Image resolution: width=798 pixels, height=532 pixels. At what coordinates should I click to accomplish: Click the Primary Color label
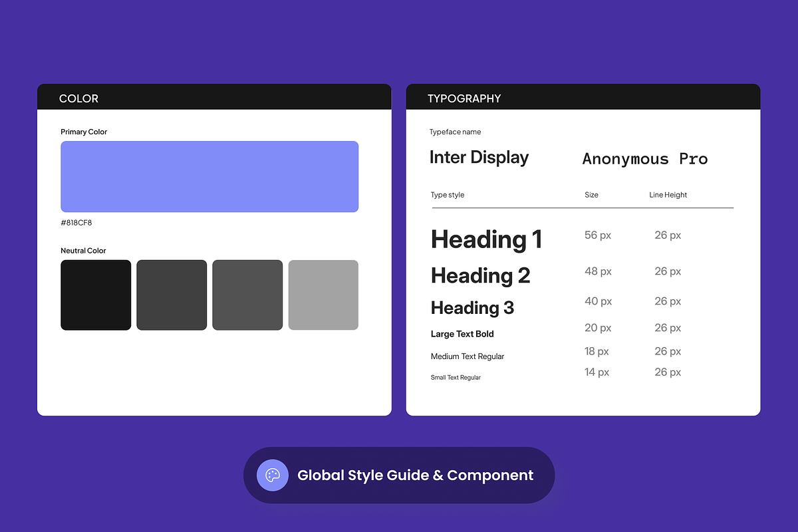(84, 132)
